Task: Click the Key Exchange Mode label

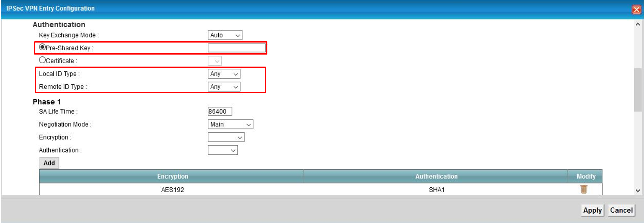Action: coord(69,35)
